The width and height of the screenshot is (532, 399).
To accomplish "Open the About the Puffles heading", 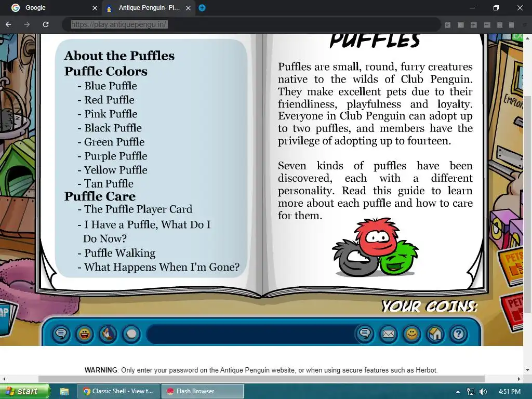I will (119, 55).
